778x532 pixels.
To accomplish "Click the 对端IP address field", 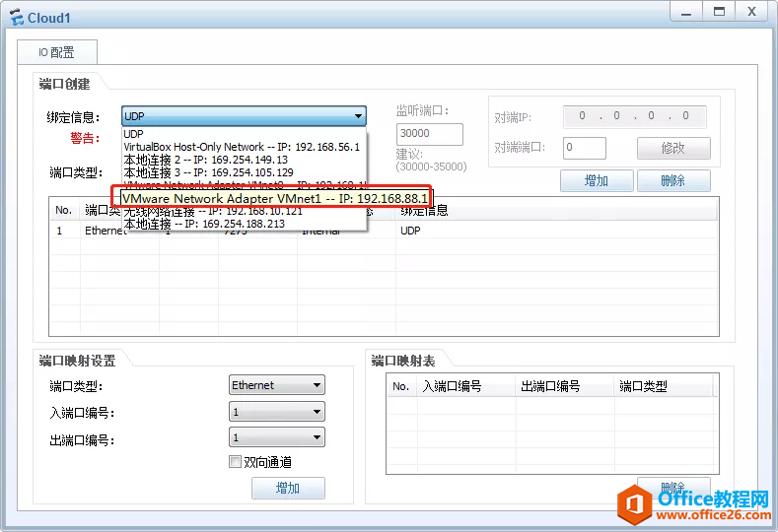I will click(x=634, y=116).
